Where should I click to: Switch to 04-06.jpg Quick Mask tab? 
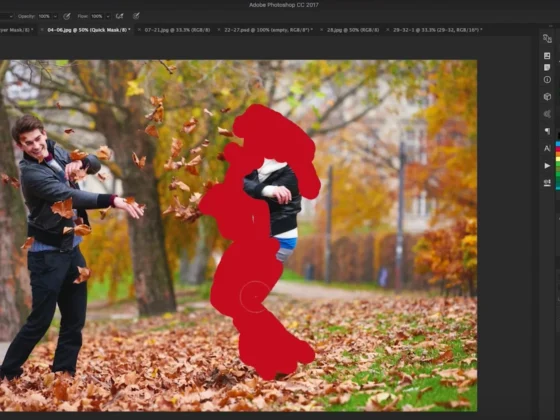click(x=89, y=30)
